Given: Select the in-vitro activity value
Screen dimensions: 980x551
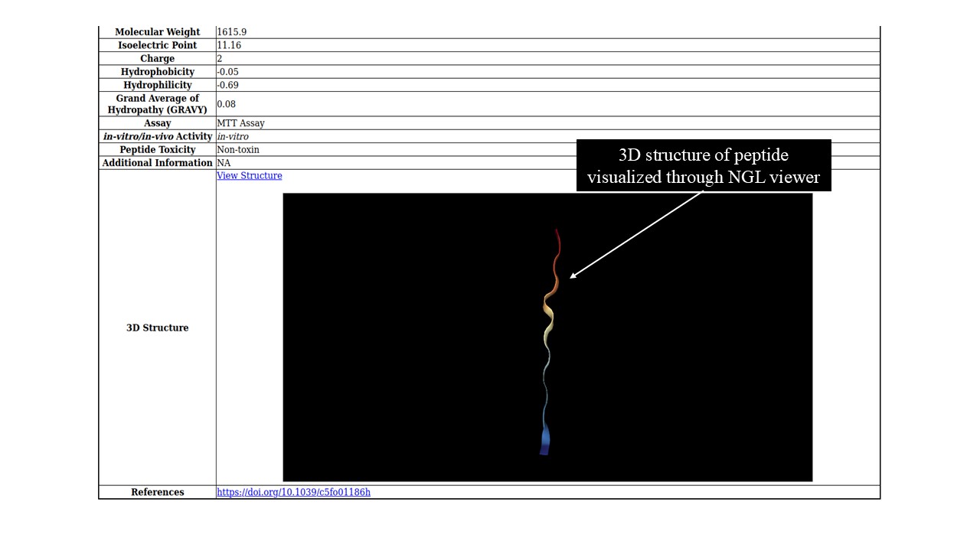Looking at the screenshot, I should coord(233,136).
